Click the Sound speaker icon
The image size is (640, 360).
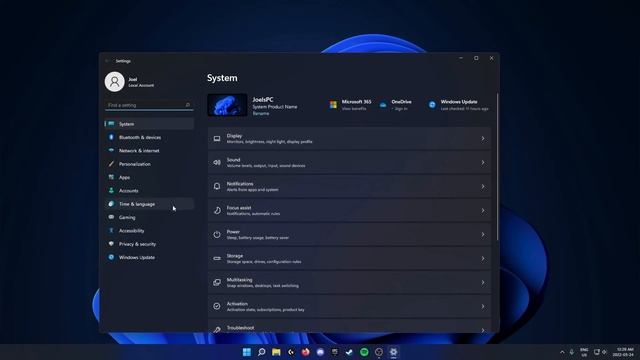point(217,162)
